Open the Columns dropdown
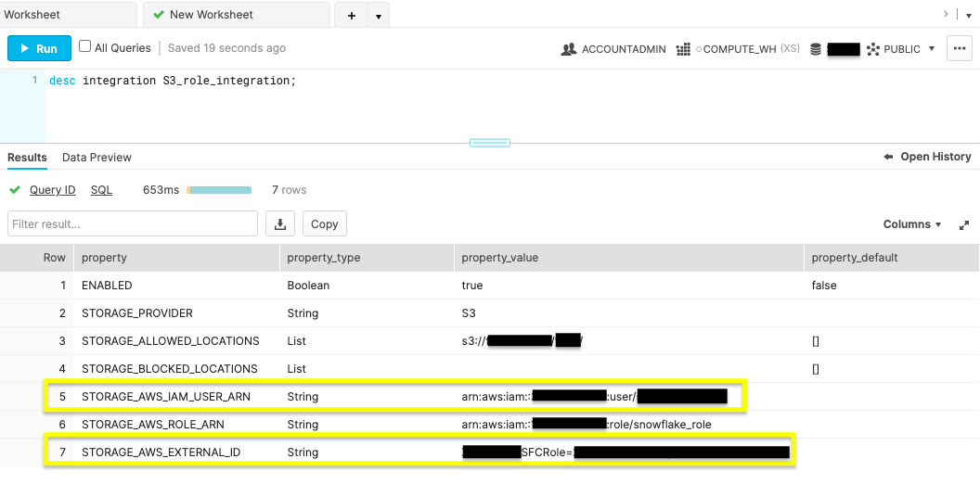The image size is (980, 497). [x=912, y=224]
